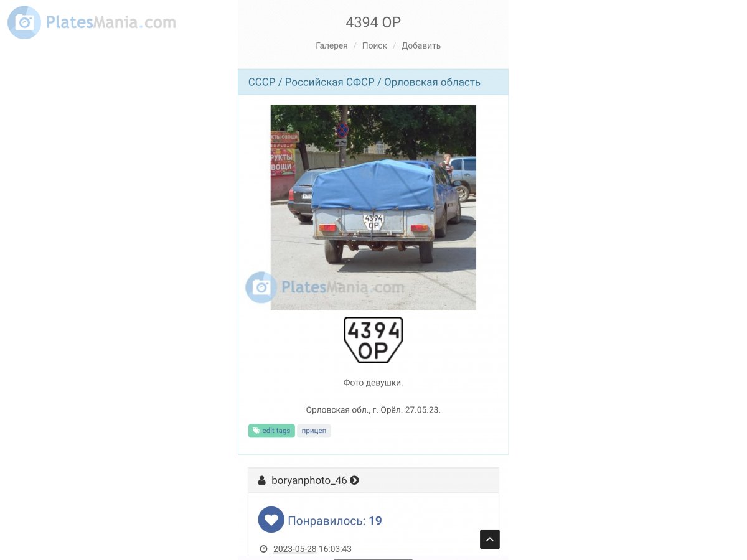Viewport: 747px width, 560px height.
Task: Open boryanphoto_46 user profile
Action: point(309,480)
